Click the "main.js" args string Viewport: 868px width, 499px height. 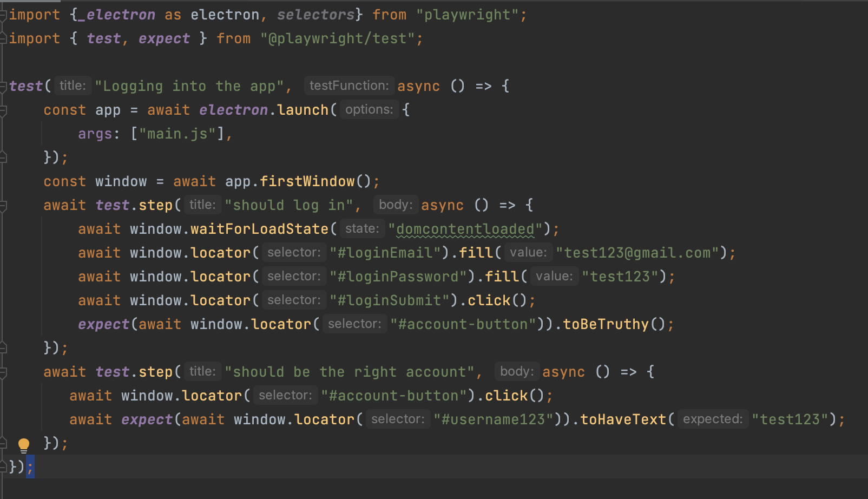pyautogui.click(x=177, y=134)
